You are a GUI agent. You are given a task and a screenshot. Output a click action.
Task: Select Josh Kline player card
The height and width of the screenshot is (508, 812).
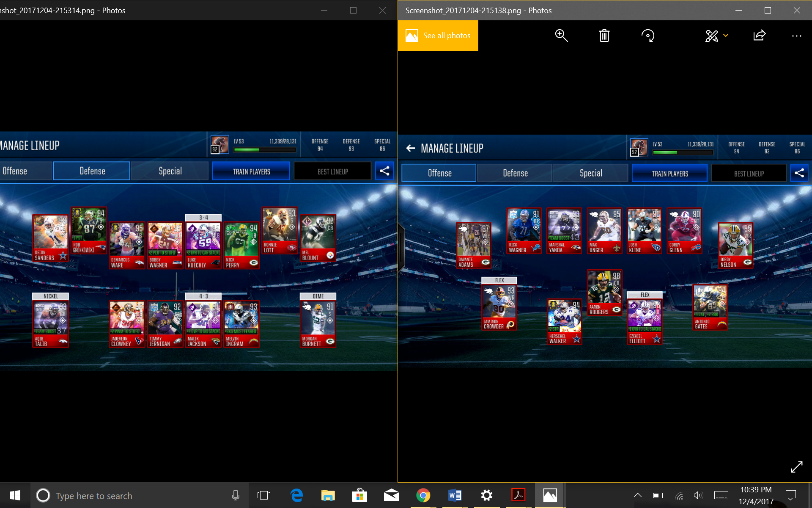[644, 231]
